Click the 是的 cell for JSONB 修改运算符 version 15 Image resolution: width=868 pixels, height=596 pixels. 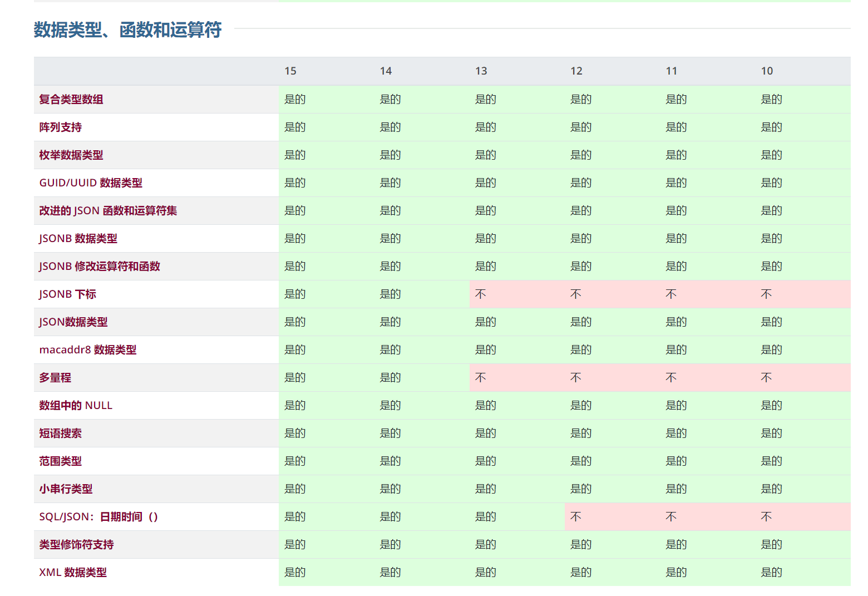(x=326, y=267)
